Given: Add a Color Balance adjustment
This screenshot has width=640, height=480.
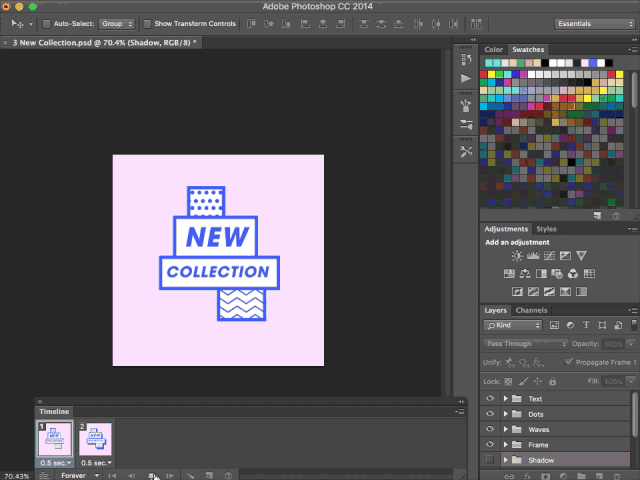Looking at the screenshot, I should coord(525,273).
